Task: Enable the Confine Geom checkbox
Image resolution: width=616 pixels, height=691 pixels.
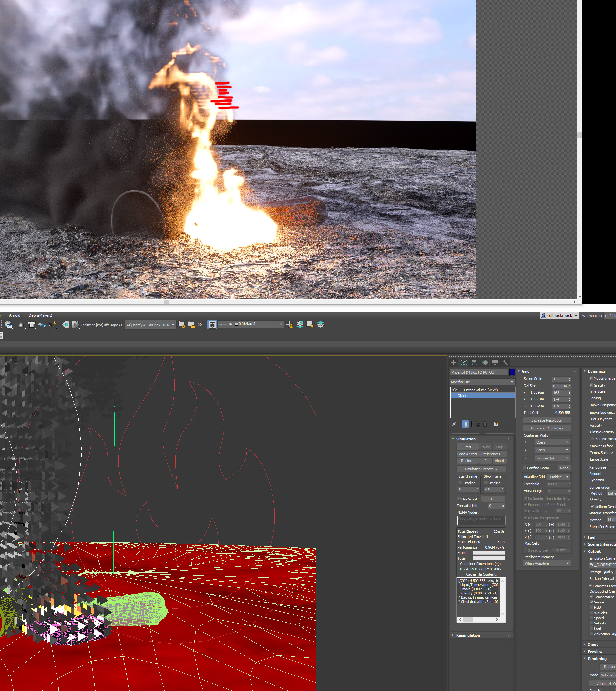Action: [525, 468]
